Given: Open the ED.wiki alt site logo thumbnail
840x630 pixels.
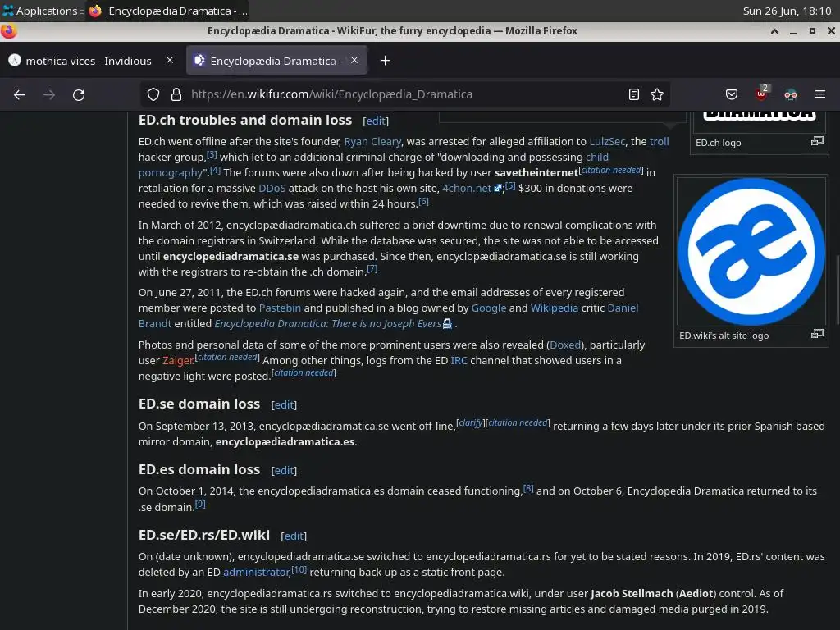Looking at the screenshot, I should (751, 251).
